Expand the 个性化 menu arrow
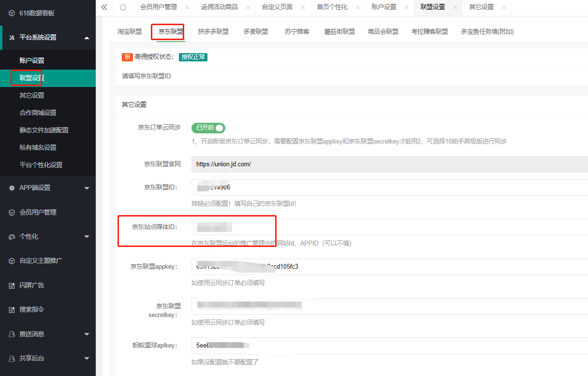Screen dimensions: 588x376 coord(87,237)
